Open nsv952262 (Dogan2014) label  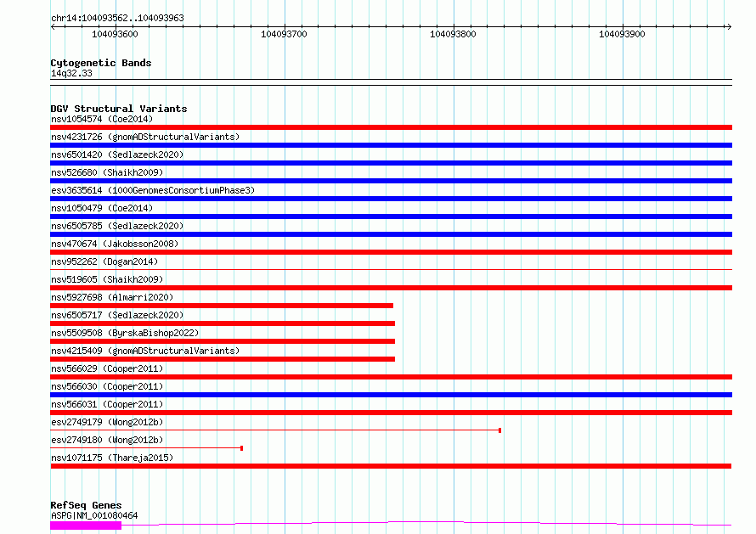104,261
